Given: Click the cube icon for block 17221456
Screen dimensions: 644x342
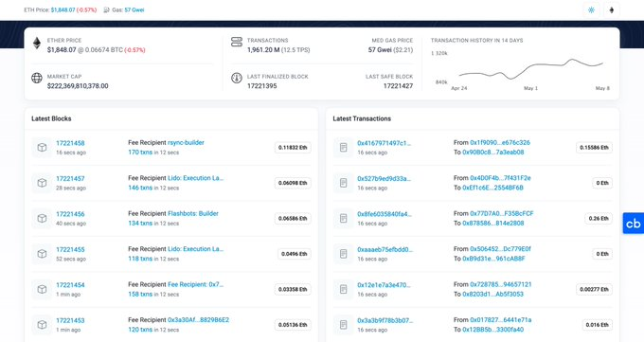Looking at the screenshot, I should tap(42, 218).
